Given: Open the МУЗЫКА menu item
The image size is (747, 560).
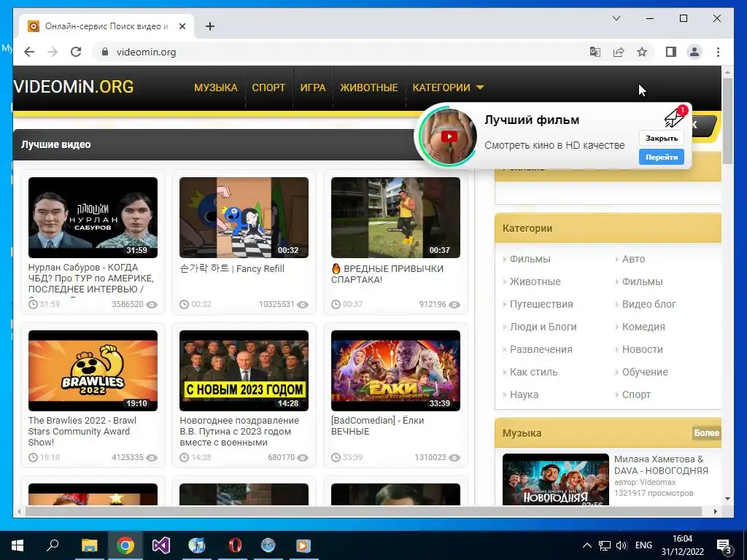Looking at the screenshot, I should click(216, 87).
